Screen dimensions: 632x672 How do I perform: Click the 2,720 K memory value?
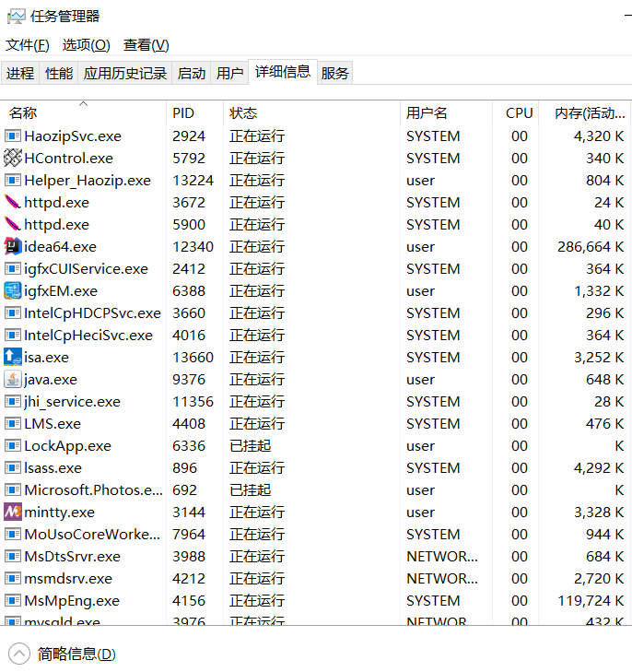[599, 579]
